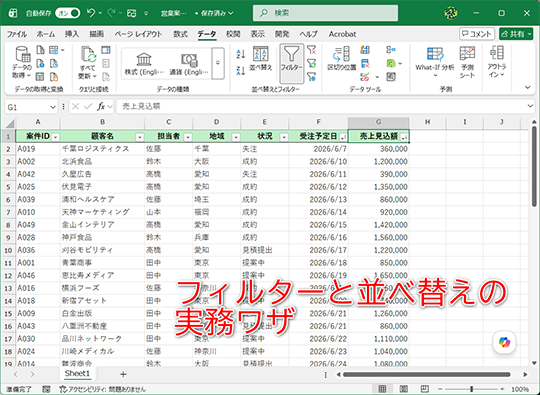
Task: Click the Undo button in title bar
Action: pyautogui.click(x=91, y=13)
